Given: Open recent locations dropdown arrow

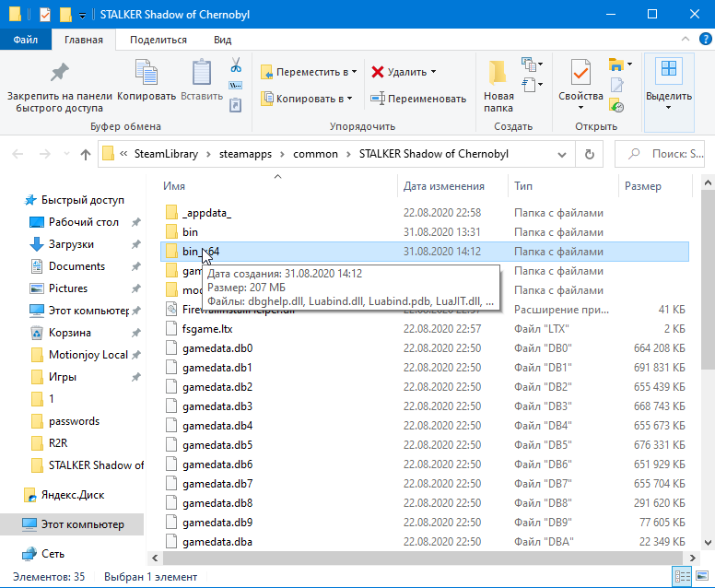Looking at the screenshot, I should click(x=66, y=154).
